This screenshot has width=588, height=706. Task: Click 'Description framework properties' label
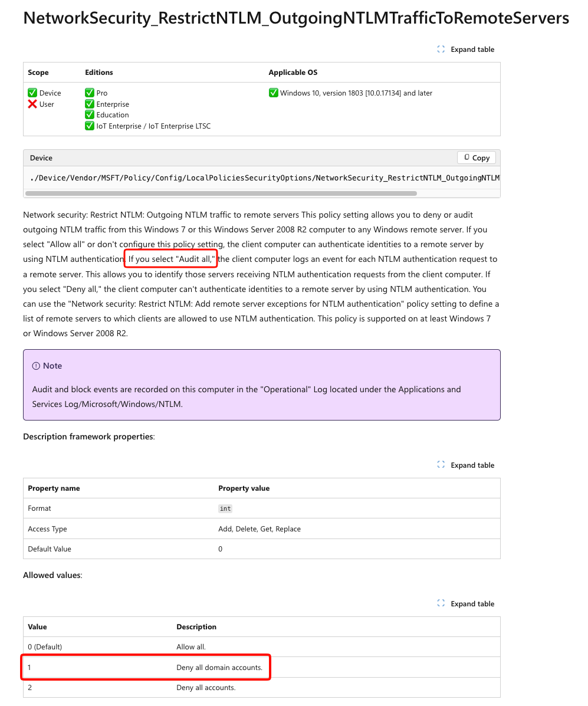point(88,436)
